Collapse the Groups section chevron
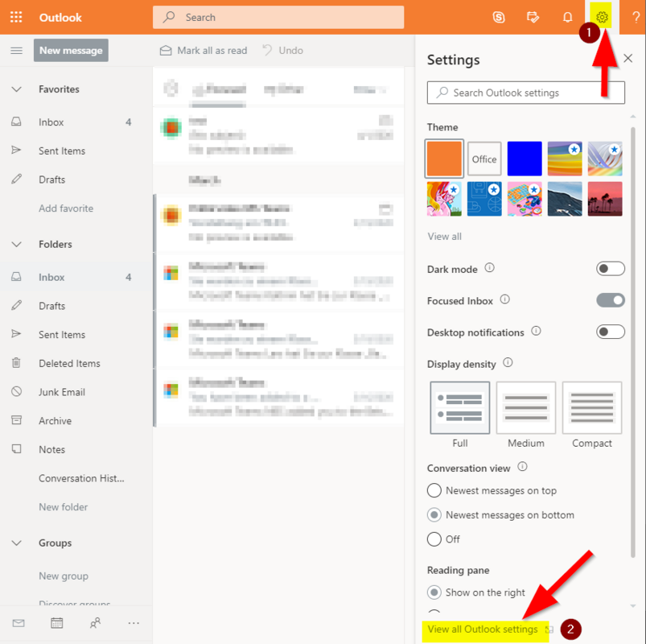 (16, 543)
